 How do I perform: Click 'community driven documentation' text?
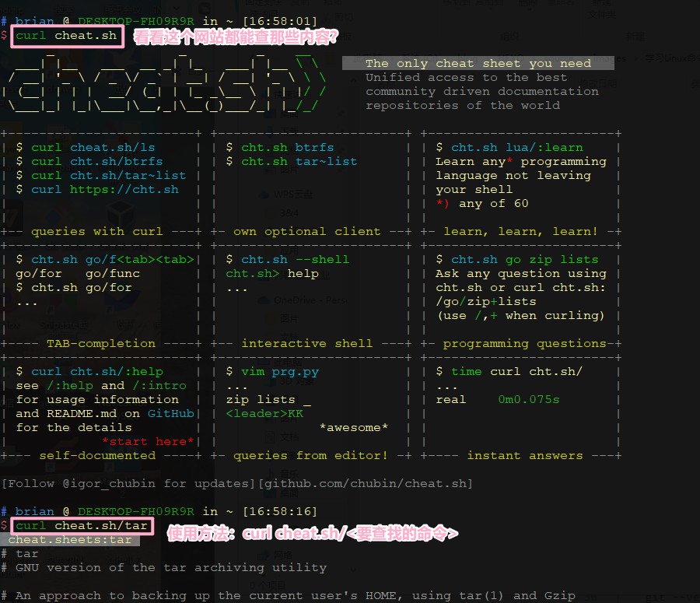click(x=482, y=91)
